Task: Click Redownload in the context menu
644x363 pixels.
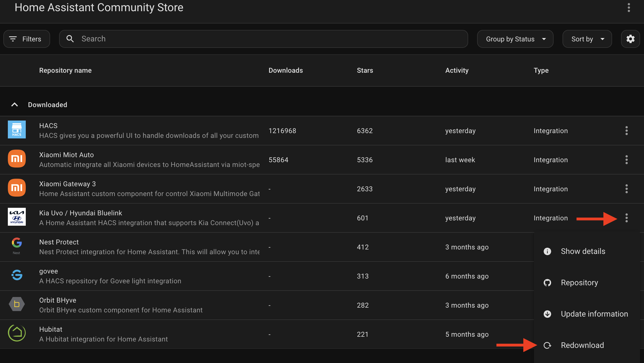Action: [x=582, y=345]
